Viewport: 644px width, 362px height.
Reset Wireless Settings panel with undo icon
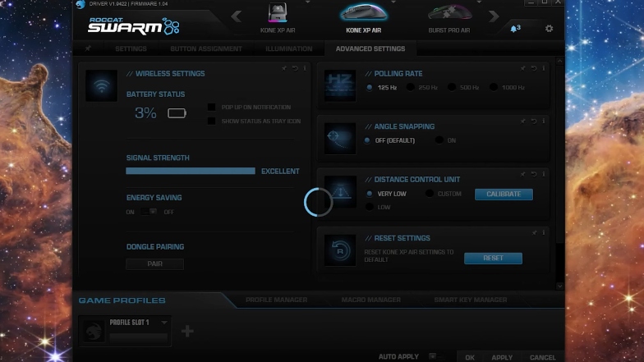[x=295, y=68]
